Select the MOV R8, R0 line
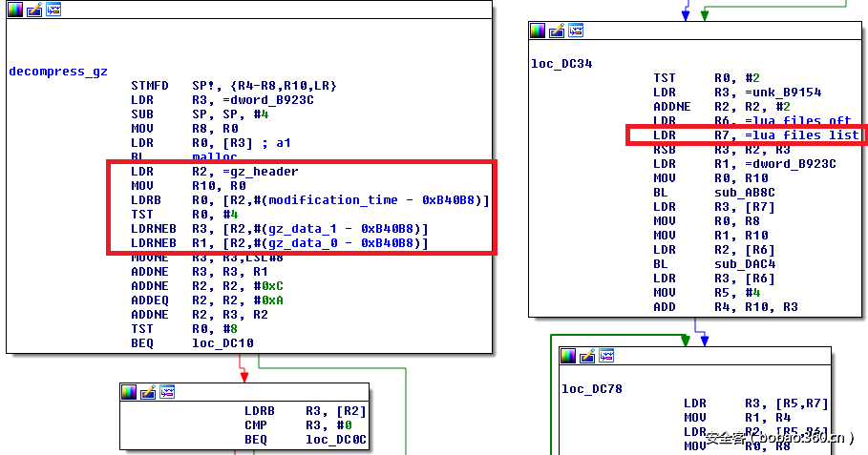The height and width of the screenshot is (455, 868). pyautogui.click(x=184, y=129)
